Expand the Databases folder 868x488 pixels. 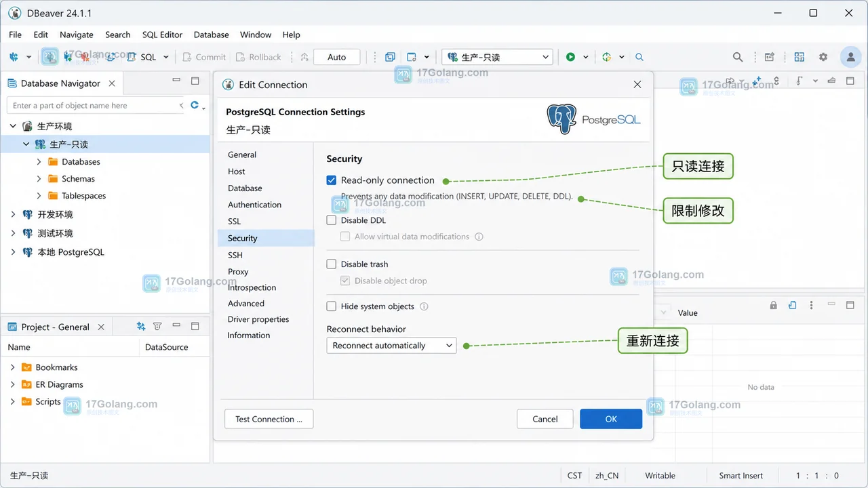click(x=39, y=162)
